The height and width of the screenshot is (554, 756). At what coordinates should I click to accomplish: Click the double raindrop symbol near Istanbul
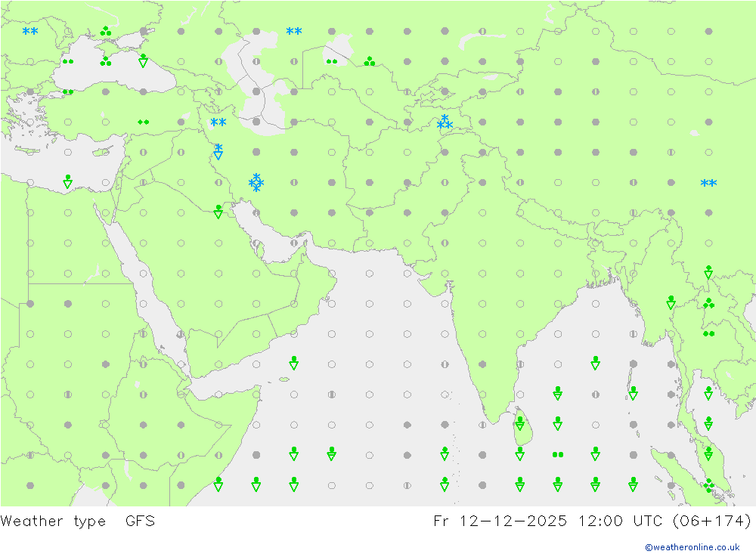point(68,91)
